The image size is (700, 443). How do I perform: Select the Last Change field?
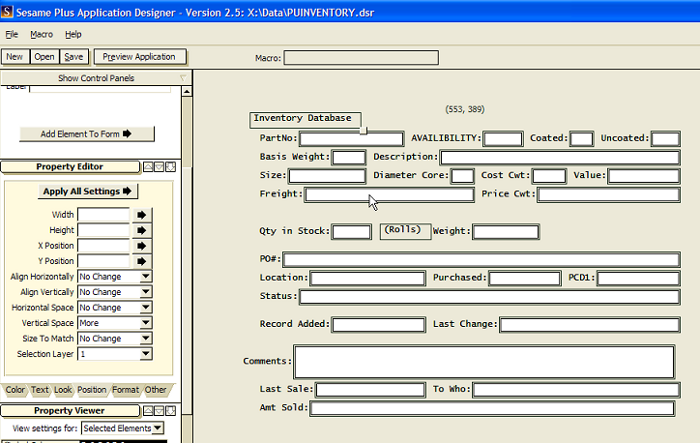[x=590, y=325]
